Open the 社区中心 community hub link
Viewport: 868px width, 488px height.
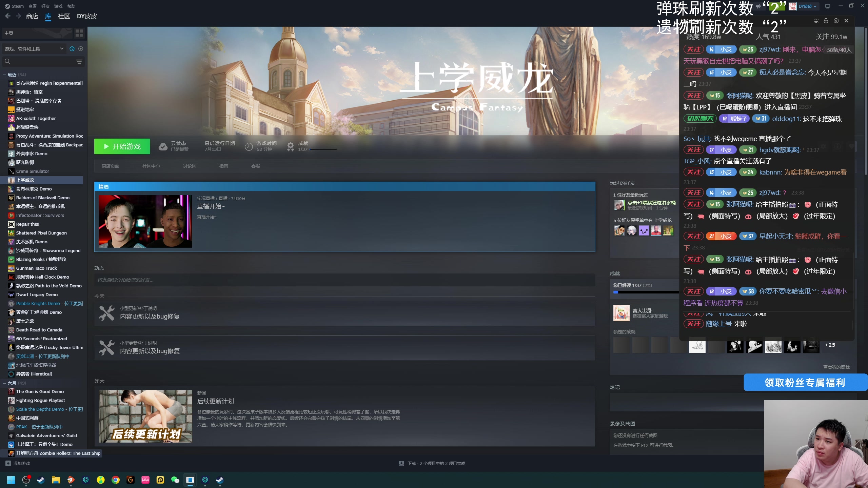(x=151, y=166)
